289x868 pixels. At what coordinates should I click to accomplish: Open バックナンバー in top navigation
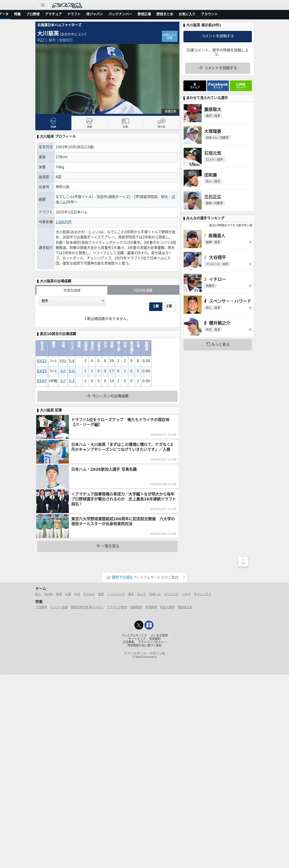click(120, 14)
